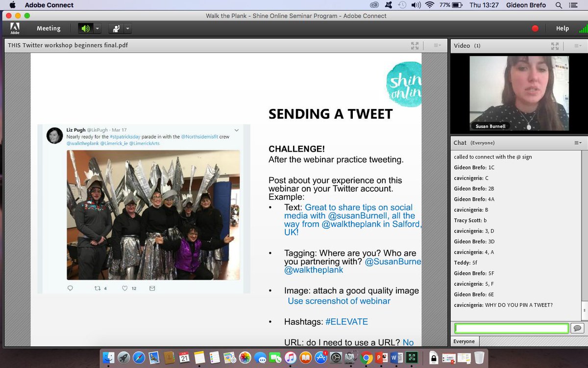This screenshot has width=588, height=368.
Task: Select the Everyone chat tab
Action: click(464, 341)
